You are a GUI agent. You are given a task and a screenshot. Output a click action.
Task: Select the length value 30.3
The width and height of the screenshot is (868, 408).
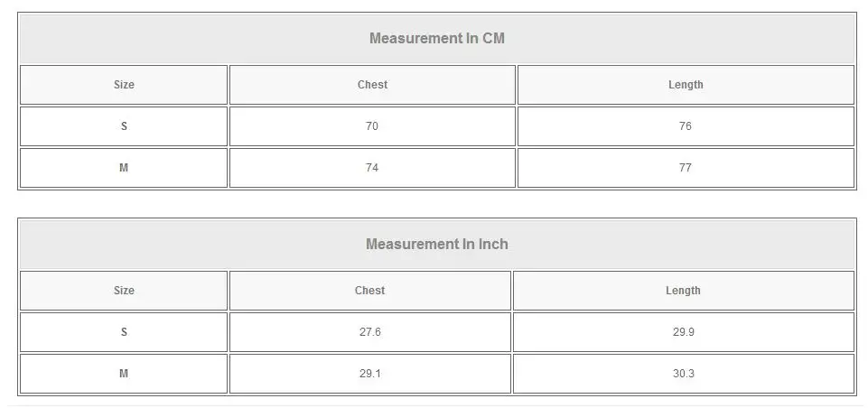pyautogui.click(x=683, y=374)
